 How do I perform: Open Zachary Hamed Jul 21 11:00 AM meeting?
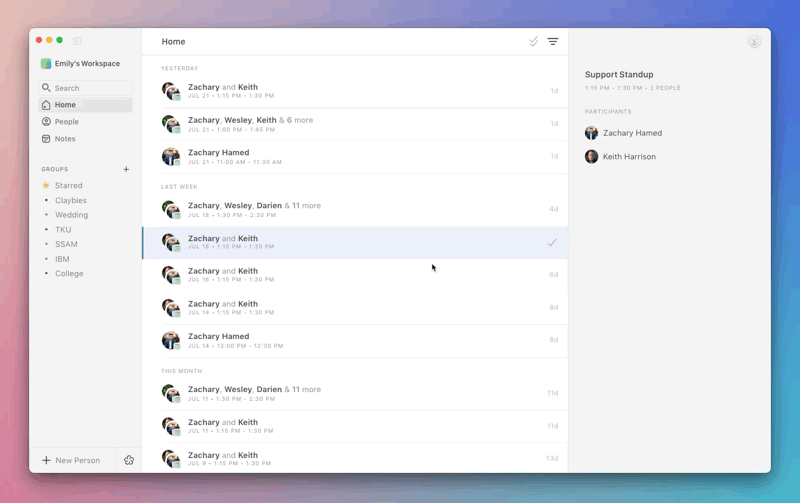click(355, 157)
